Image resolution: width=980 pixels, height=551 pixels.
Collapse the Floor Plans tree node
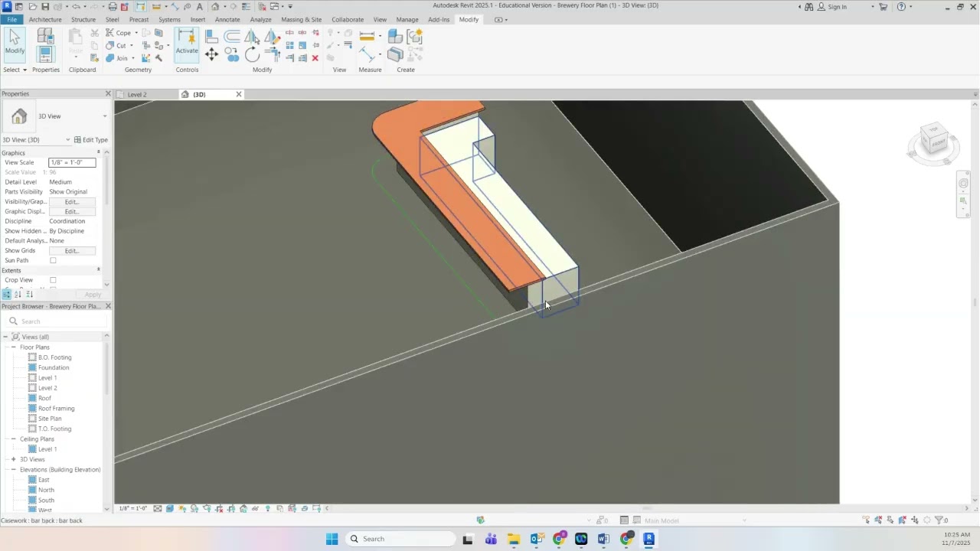[x=13, y=347]
